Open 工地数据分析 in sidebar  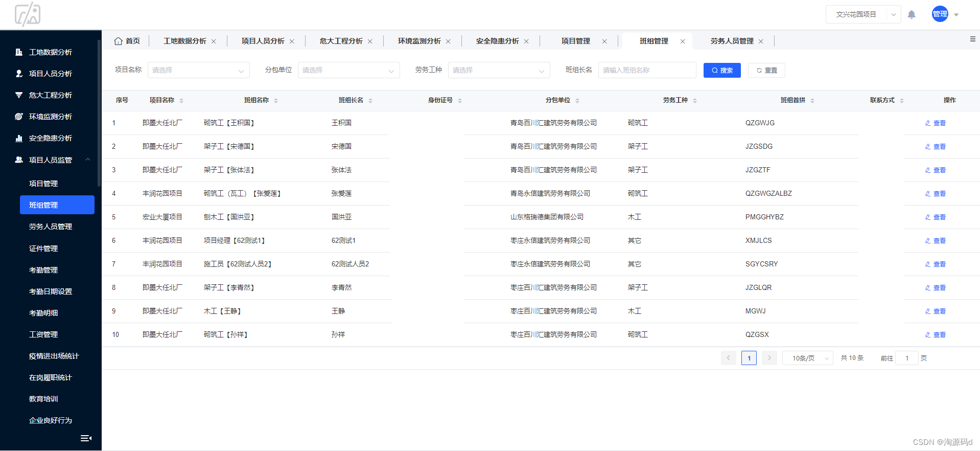51,52
